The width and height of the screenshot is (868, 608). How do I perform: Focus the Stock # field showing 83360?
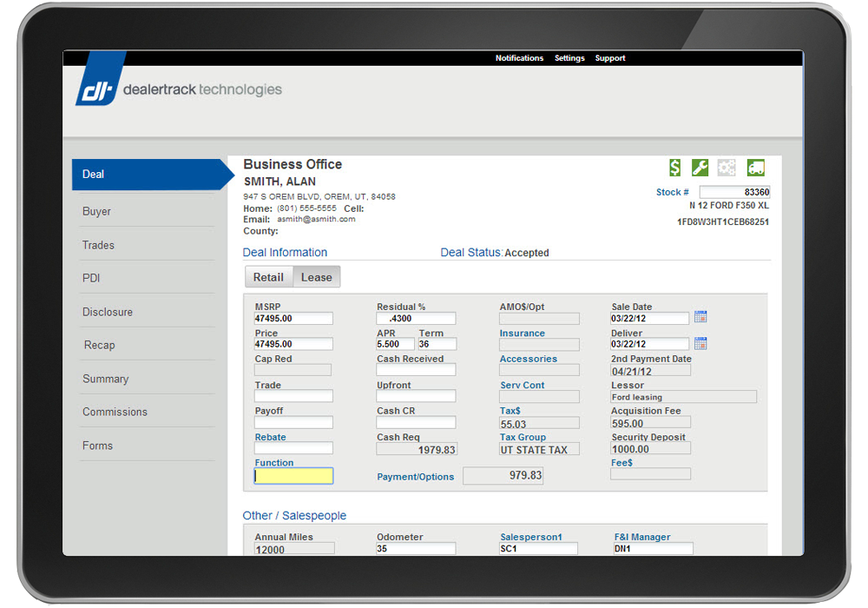[734, 192]
